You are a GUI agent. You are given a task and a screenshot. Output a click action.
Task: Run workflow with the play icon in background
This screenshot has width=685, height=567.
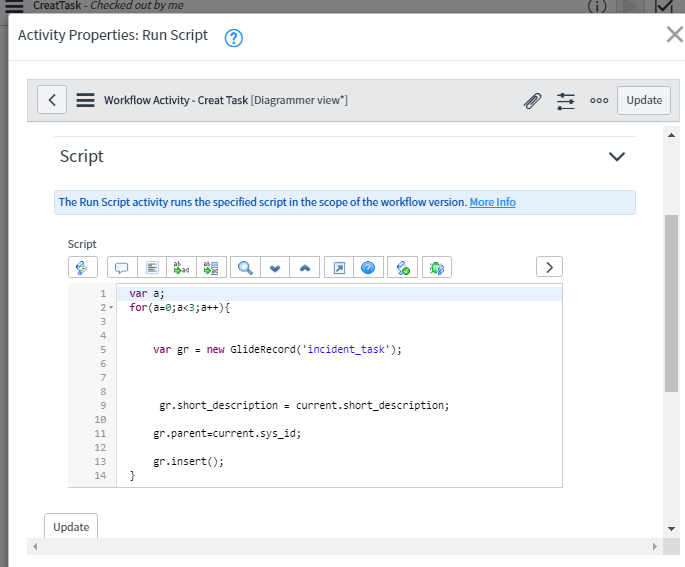[x=630, y=6]
